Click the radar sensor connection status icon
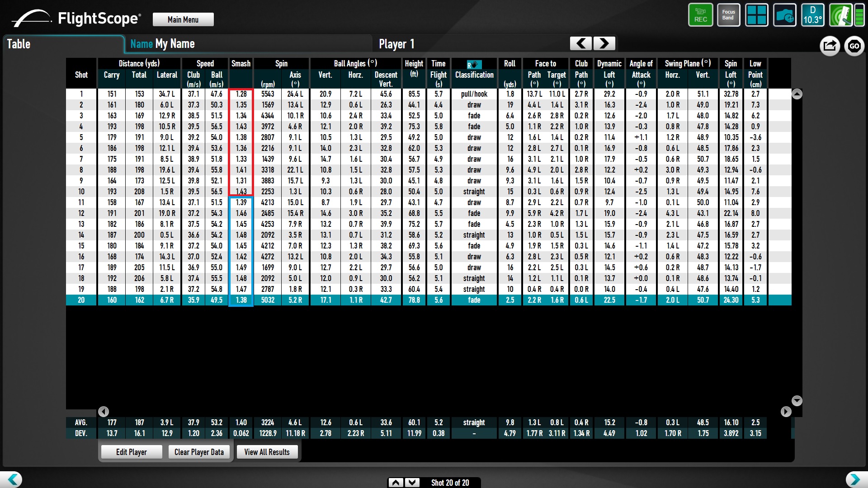Image resolution: width=868 pixels, height=488 pixels. [841, 15]
